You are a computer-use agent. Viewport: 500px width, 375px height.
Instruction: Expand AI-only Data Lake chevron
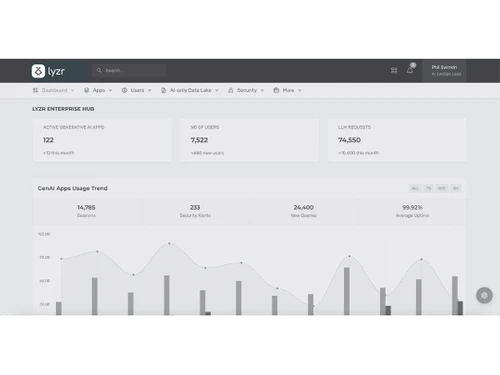pyautogui.click(x=217, y=90)
